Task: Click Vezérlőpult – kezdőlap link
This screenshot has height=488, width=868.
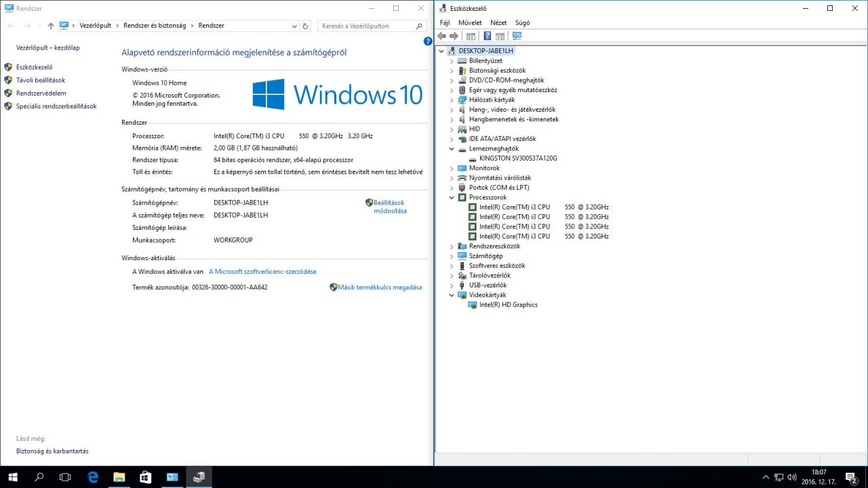Action: 48,48
